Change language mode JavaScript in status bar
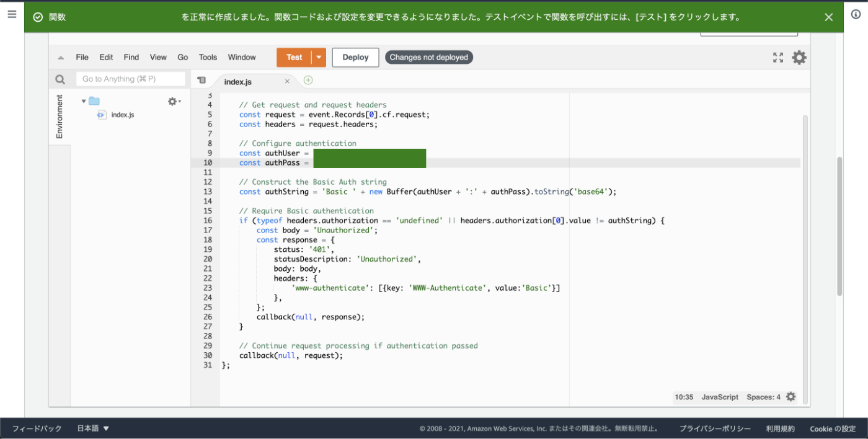The width and height of the screenshot is (868, 439). click(x=720, y=397)
